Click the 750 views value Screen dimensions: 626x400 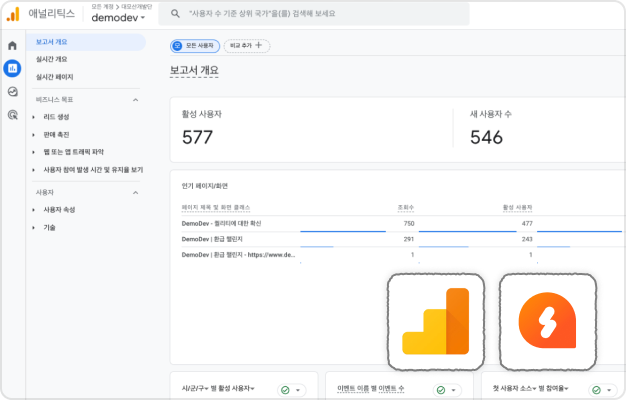point(409,224)
